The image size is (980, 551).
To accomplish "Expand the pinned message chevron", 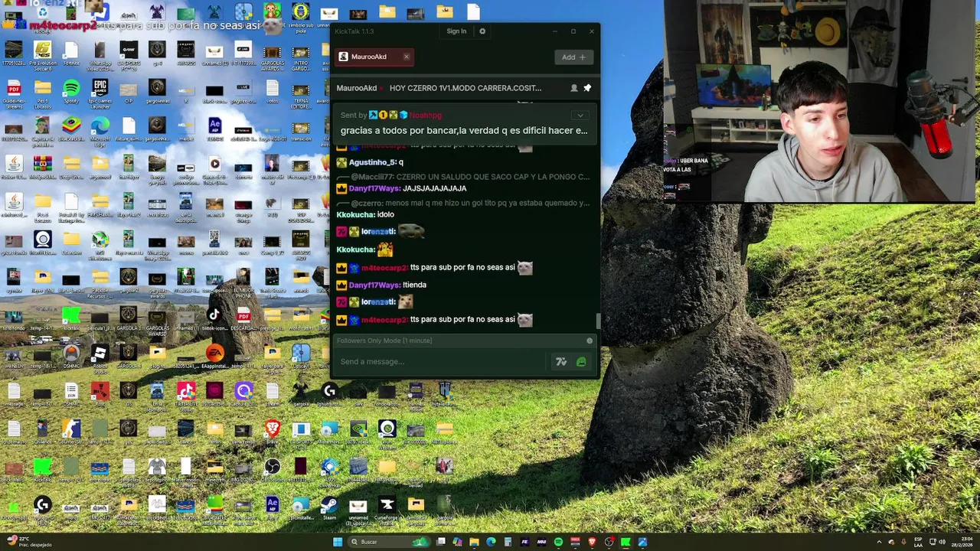I will tap(580, 116).
